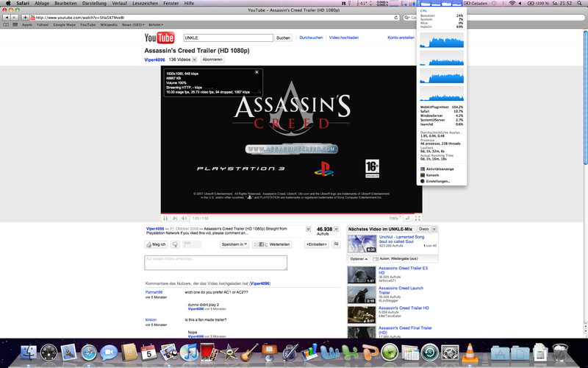The image size is (588, 368).
Task: Click the Weiterleiten share button
Action: [x=272, y=244]
